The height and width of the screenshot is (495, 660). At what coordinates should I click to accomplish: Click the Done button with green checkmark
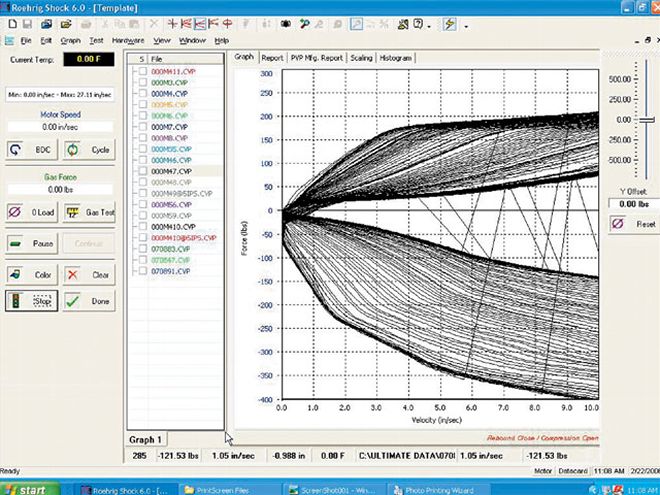coord(89,301)
